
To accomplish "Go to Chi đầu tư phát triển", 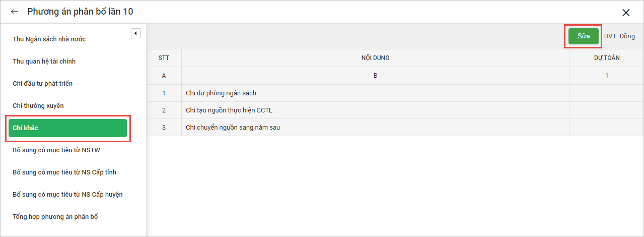I will 43,84.
